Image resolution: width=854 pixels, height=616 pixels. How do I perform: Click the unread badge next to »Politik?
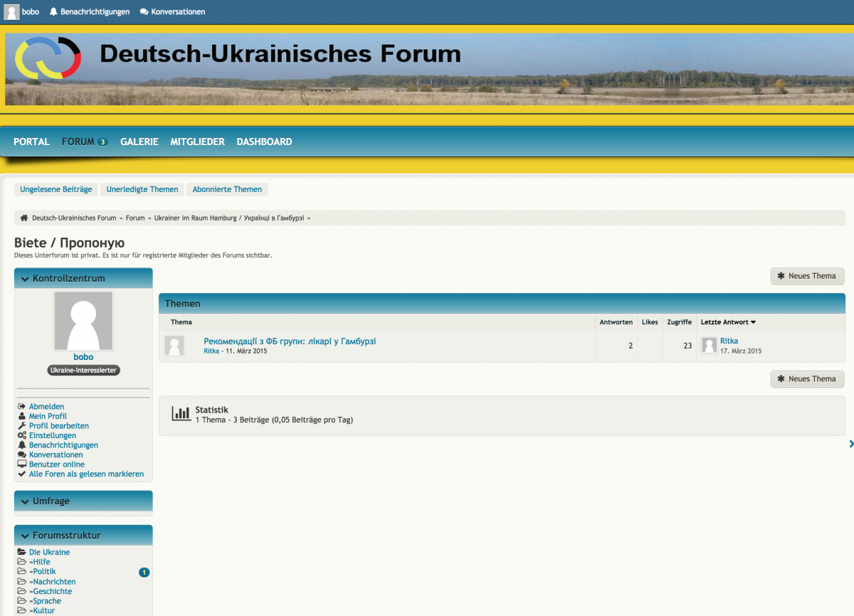(144, 572)
